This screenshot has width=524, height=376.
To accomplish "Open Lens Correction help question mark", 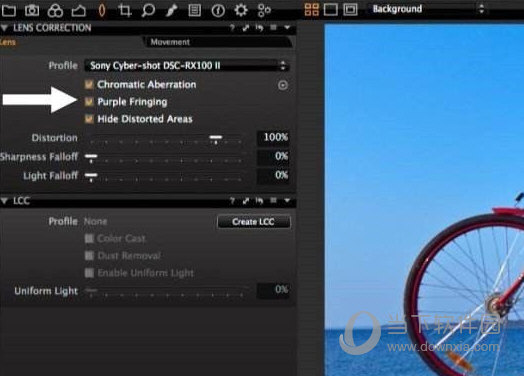I will (x=232, y=28).
